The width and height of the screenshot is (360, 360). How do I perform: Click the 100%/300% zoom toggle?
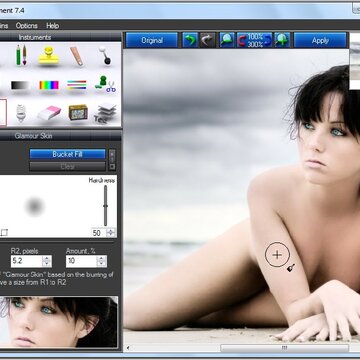coord(254,40)
